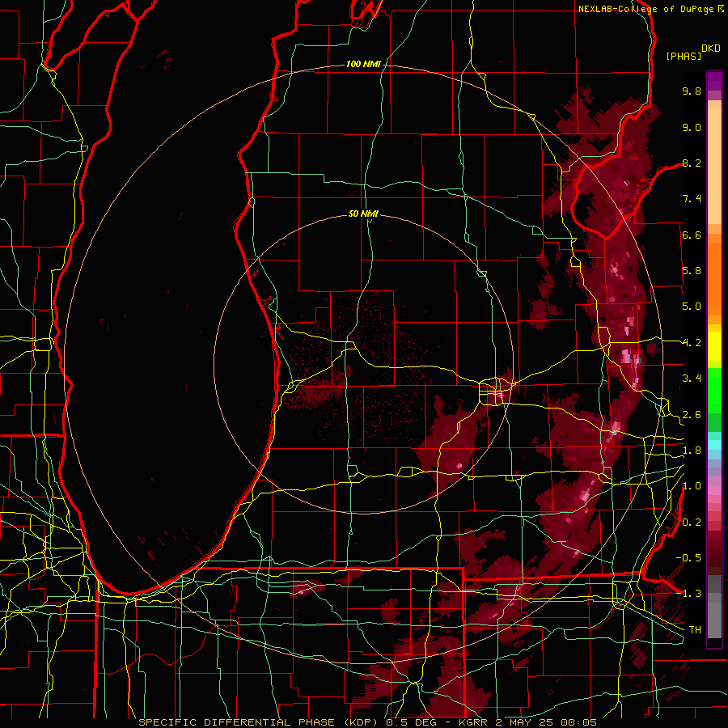
Task: Click the 3.4 scale value
Action: (692, 379)
